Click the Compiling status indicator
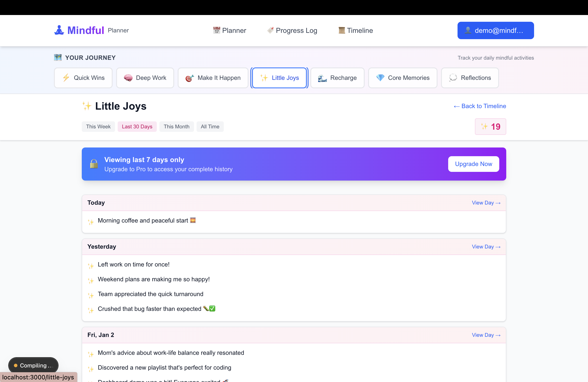 point(33,365)
